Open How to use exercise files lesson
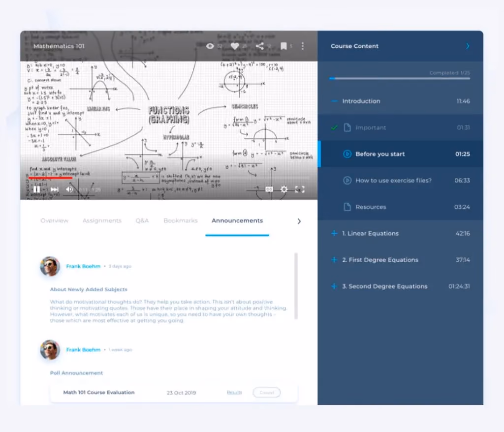Image resolution: width=504 pixels, height=432 pixels. (401, 180)
